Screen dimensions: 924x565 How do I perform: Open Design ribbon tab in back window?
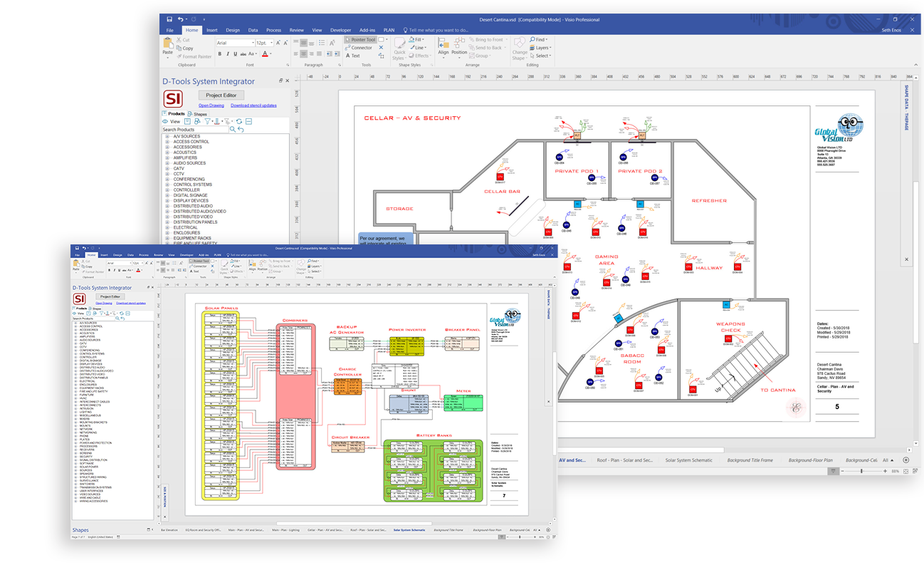pos(233,31)
